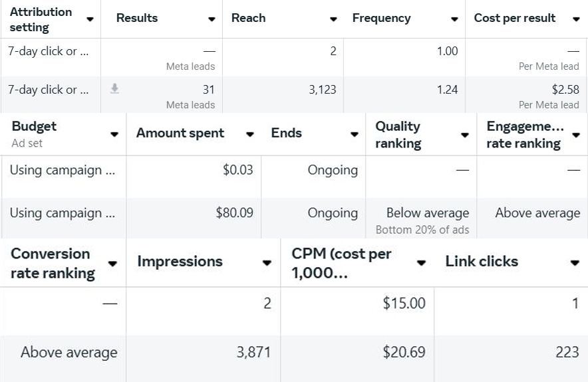The image size is (588, 382).
Task: Select the $80.09 amount spent cell
Action: tap(234, 213)
